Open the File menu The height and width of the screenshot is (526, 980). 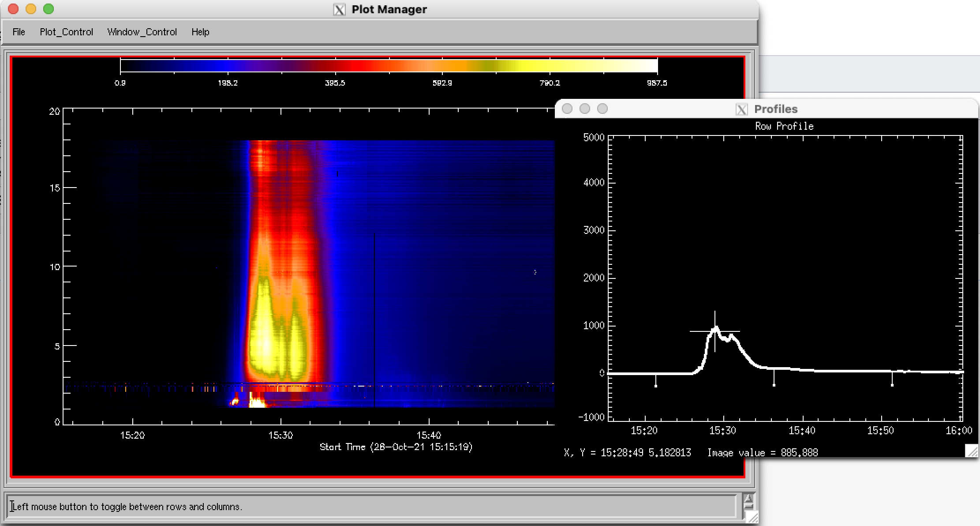(19, 32)
